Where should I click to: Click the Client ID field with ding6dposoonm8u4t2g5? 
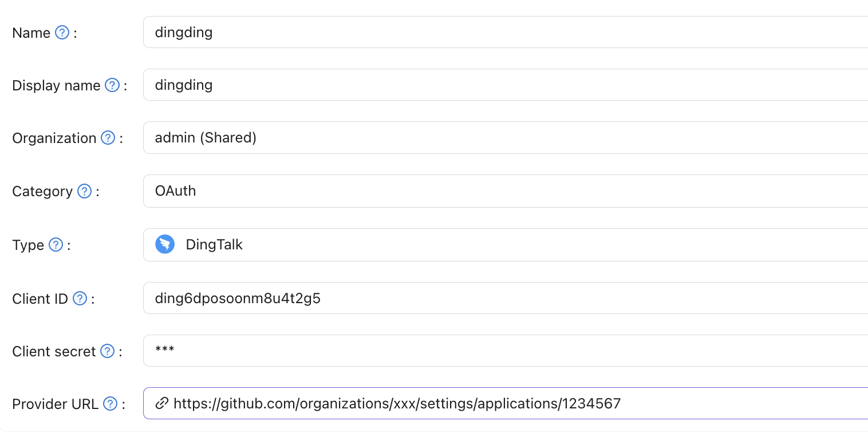pyautogui.click(x=504, y=298)
